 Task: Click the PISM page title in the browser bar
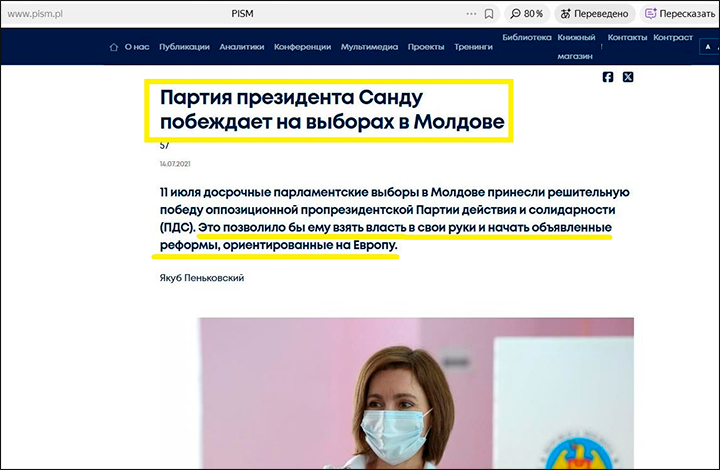[x=242, y=14]
